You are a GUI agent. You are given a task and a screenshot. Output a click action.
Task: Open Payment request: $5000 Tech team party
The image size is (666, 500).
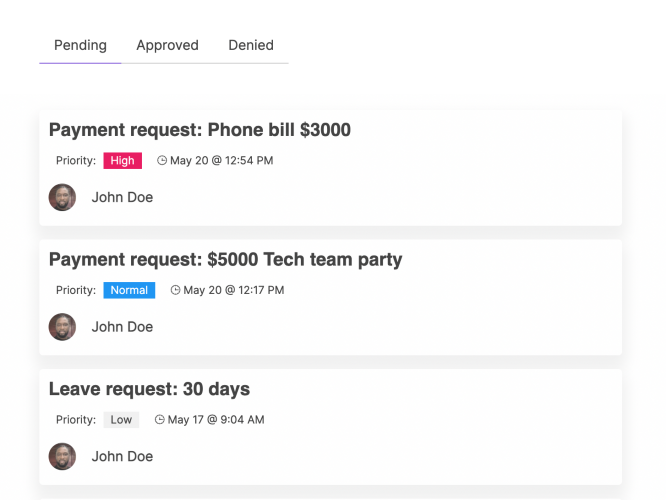pyautogui.click(x=226, y=260)
